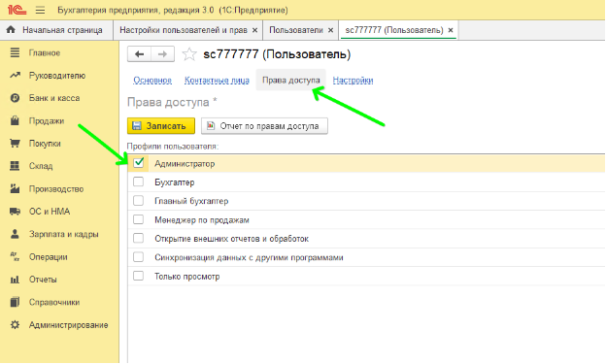The width and height of the screenshot is (606, 364).
Task: Open the Главное section icon
Action: (x=15, y=52)
